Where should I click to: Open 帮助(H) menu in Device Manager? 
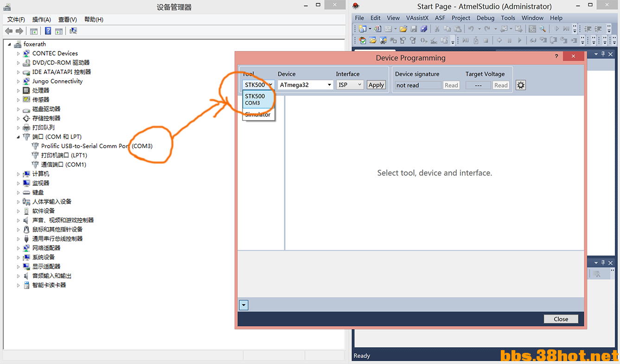point(94,19)
